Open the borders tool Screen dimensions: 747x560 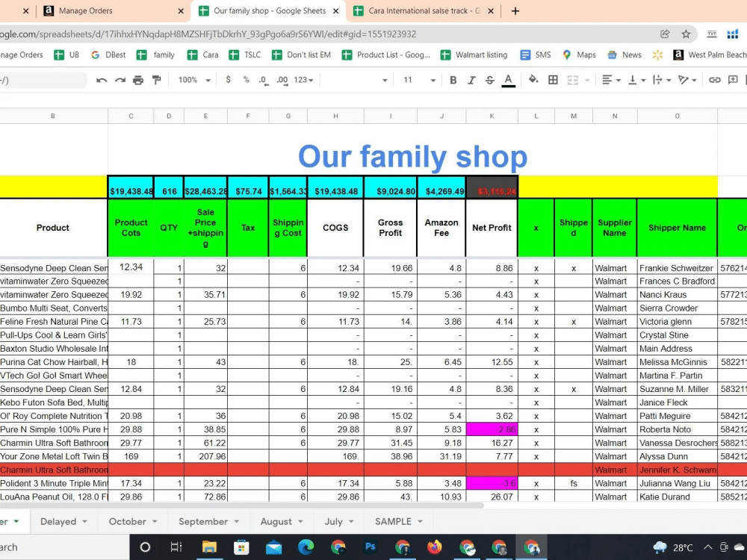[x=553, y=80]
